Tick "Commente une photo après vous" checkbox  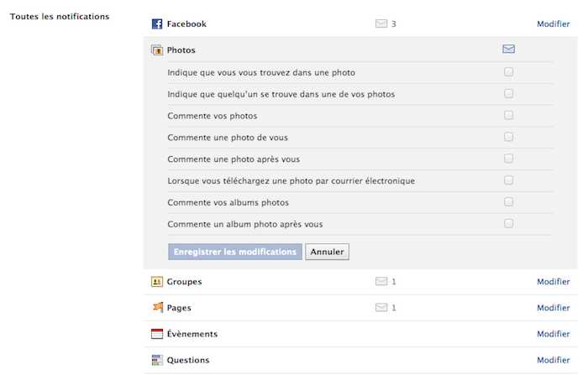tap(509, 159)
